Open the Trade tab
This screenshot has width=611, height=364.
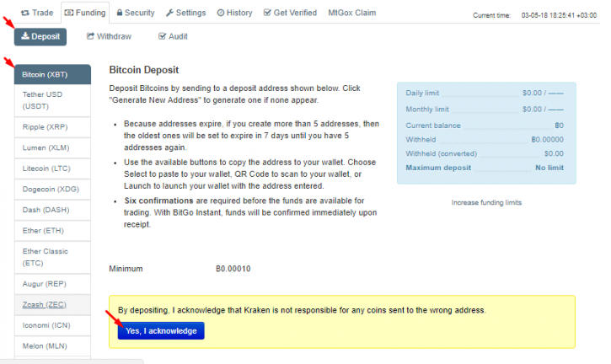click(x=36, y=13)
